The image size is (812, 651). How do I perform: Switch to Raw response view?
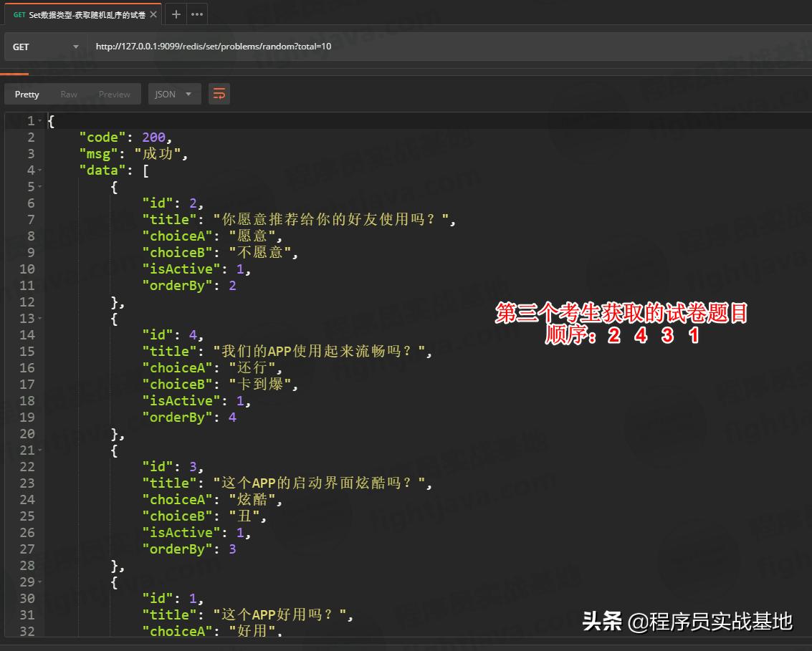tap(68, 95)
